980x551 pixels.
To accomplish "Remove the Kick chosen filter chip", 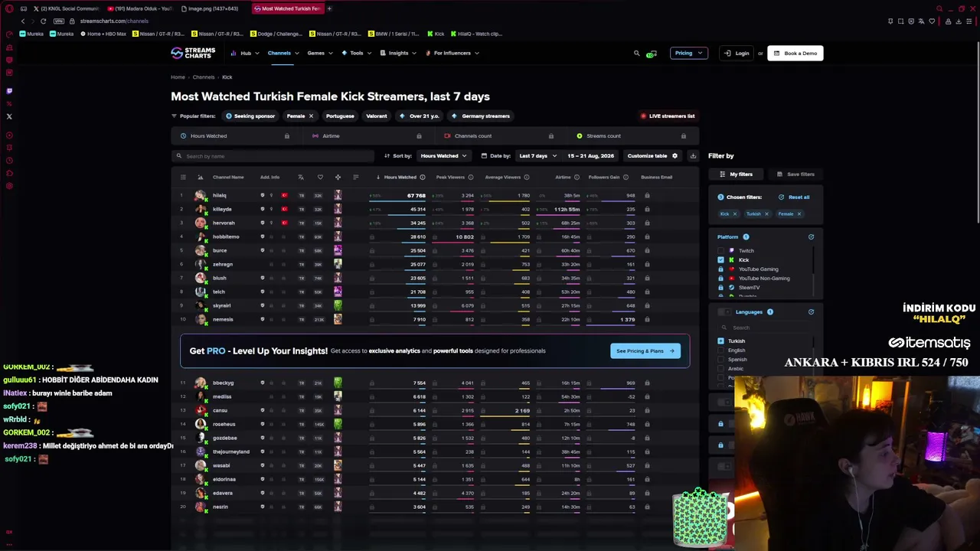I will (x=734, y=214).
